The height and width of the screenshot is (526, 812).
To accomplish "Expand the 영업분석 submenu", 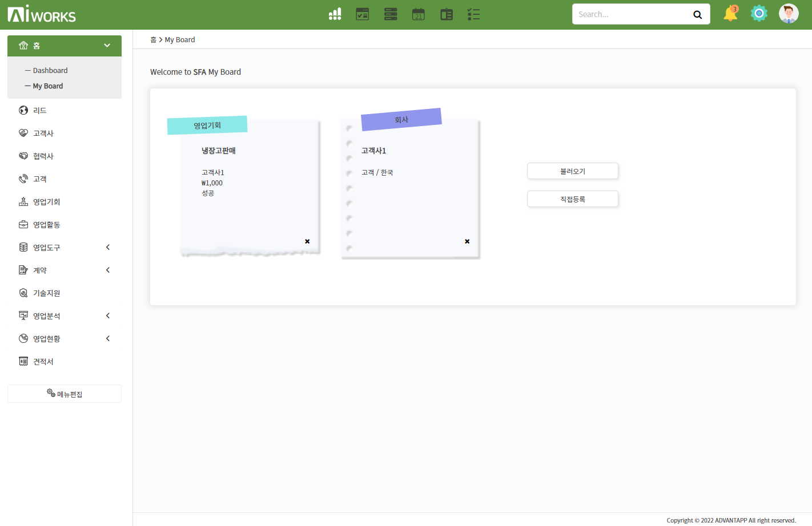I will point(107,315).
